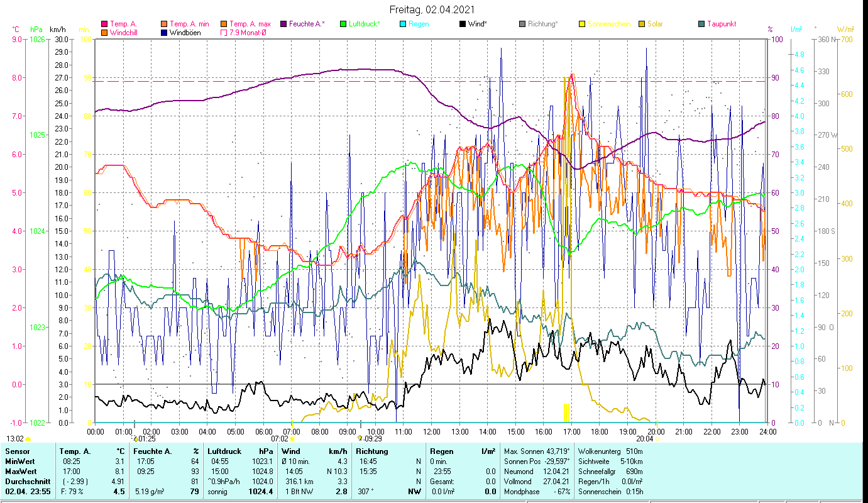868x503 pixels.
Task: Click the Wind legend label
Action: 477,24
